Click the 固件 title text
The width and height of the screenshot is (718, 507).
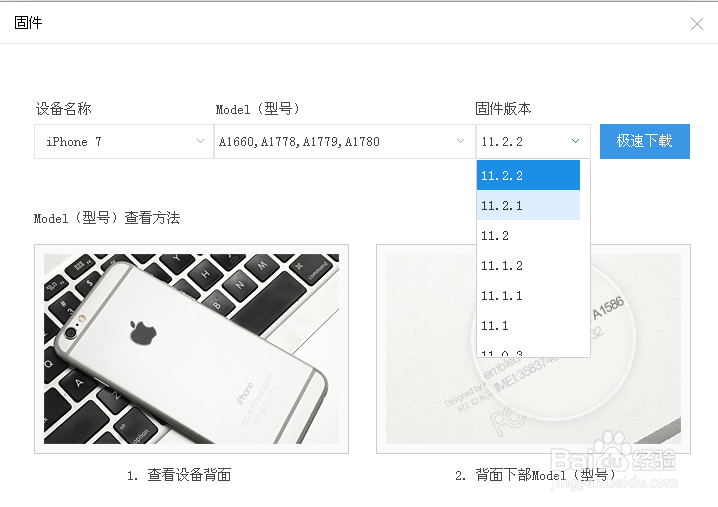[x=28, y=22]
